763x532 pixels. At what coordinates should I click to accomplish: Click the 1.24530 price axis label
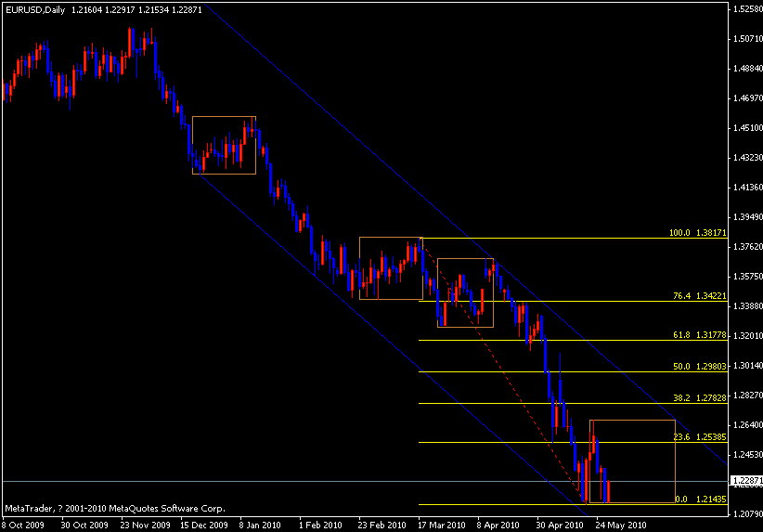pos(748,455)
